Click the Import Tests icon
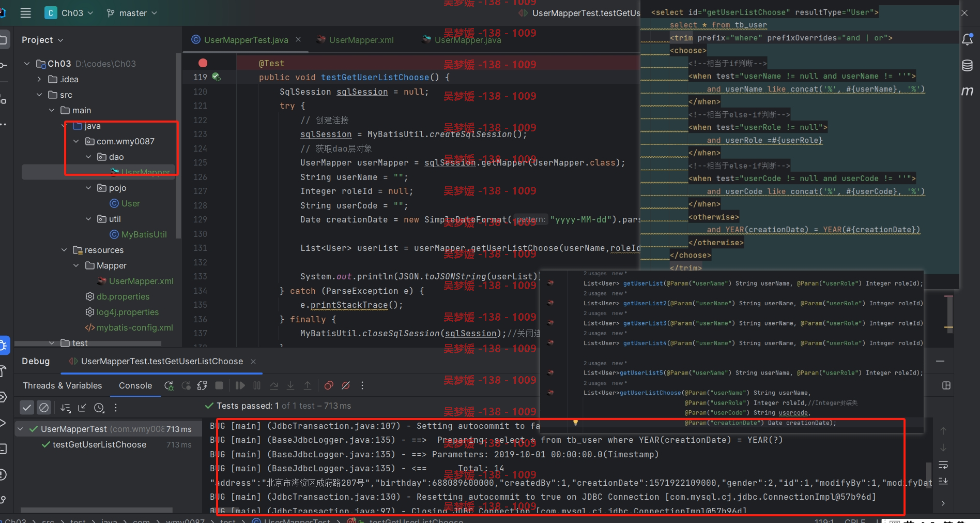This screenshot has height=523, width=980. (82, 408)
